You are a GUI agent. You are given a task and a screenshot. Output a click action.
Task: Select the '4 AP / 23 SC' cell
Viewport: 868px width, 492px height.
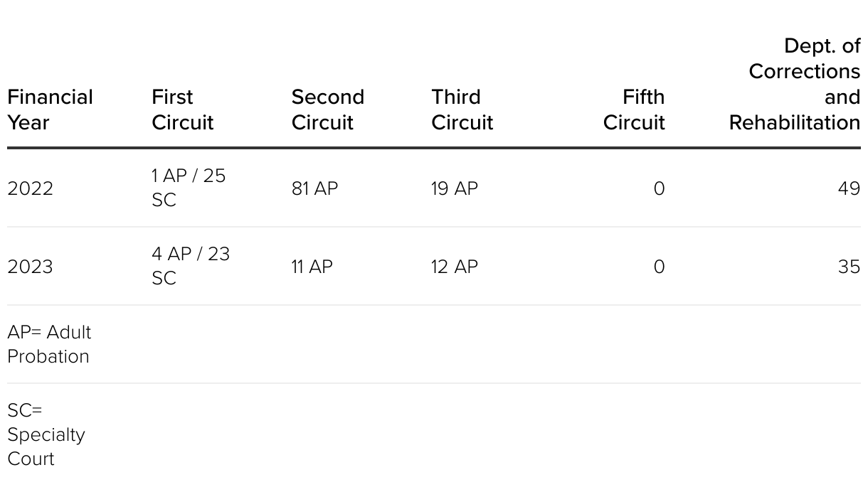(191, 266)
